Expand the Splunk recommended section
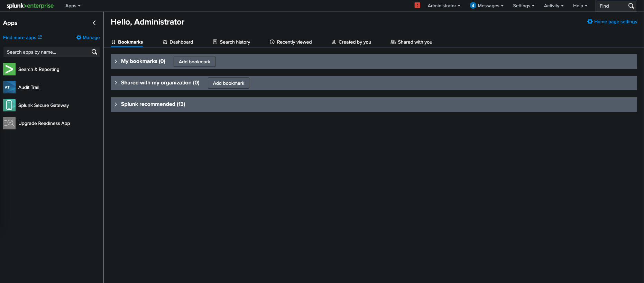 pyautogui.click(x=116, y=104)
